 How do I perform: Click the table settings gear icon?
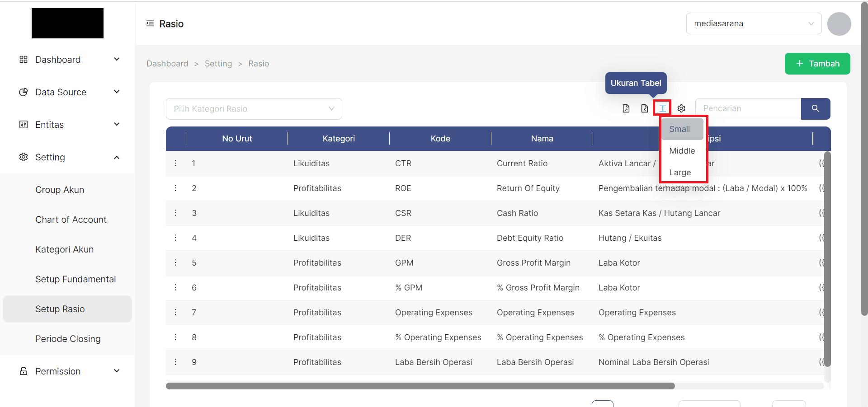681,108
